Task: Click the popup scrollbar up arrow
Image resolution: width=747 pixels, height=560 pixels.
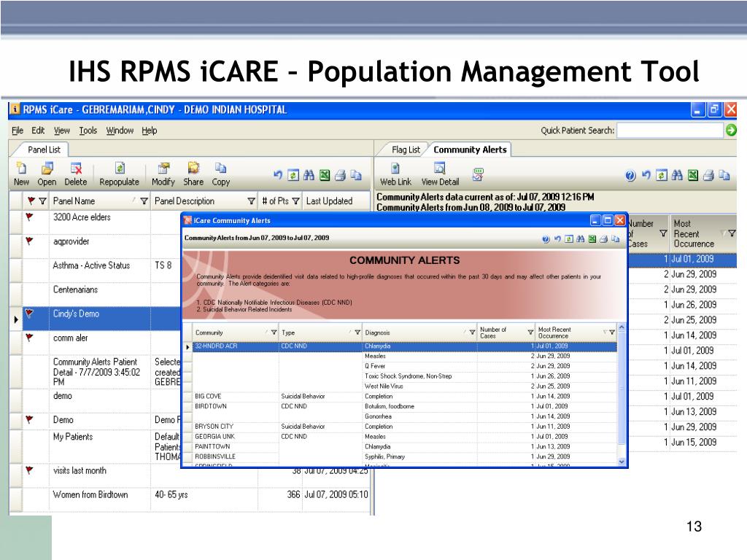Action: coord(622,327)
